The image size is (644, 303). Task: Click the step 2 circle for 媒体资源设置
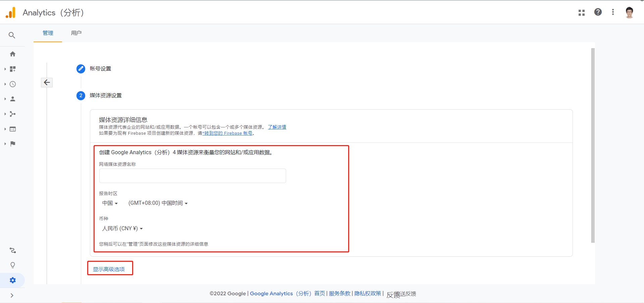81,96
